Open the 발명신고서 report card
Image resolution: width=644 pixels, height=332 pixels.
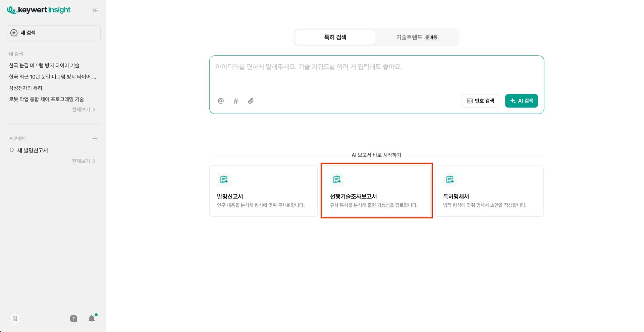point(263,191)
